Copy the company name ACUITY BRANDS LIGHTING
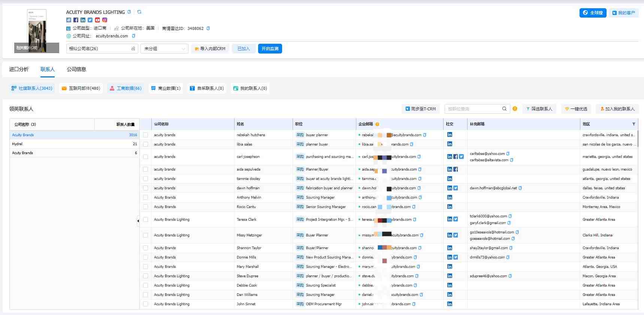 [129, 12]
